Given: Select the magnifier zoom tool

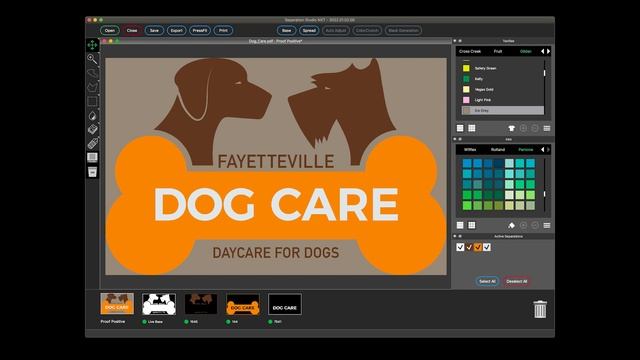Looking at the screenshot, I should pyautogui.click(x=92, y=59).
